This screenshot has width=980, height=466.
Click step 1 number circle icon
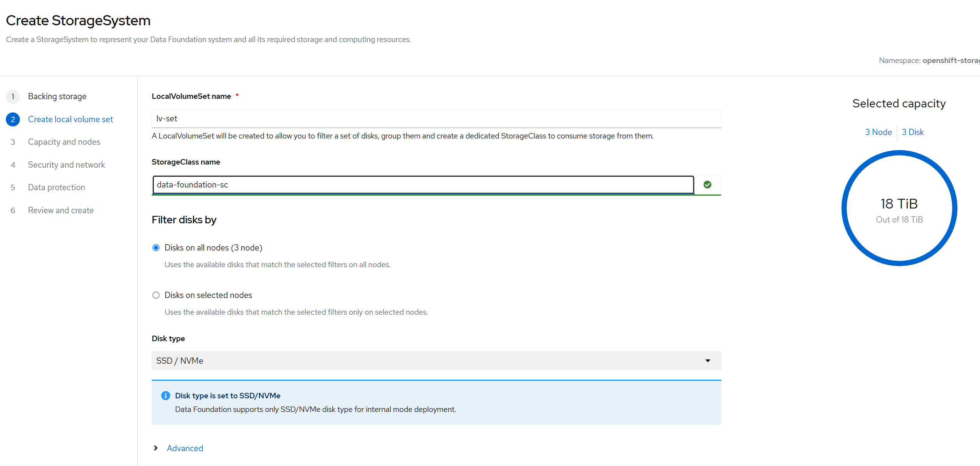13,96
